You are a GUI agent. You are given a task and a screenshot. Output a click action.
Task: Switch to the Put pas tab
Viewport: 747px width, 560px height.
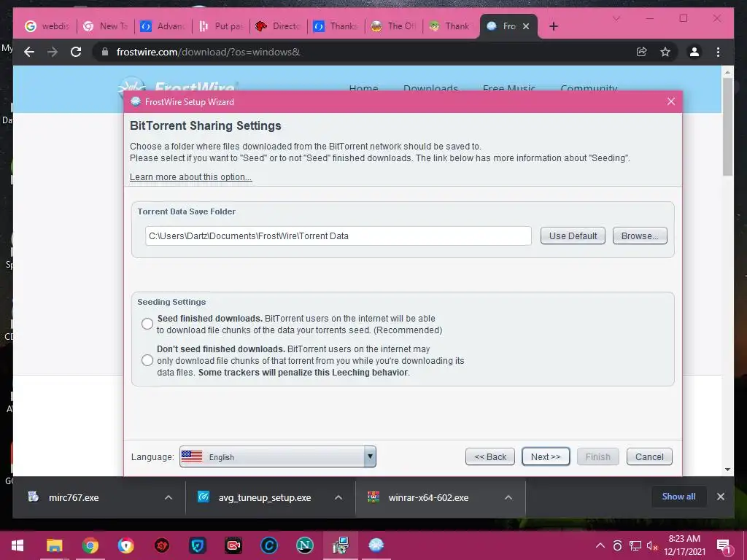point(221,26)
